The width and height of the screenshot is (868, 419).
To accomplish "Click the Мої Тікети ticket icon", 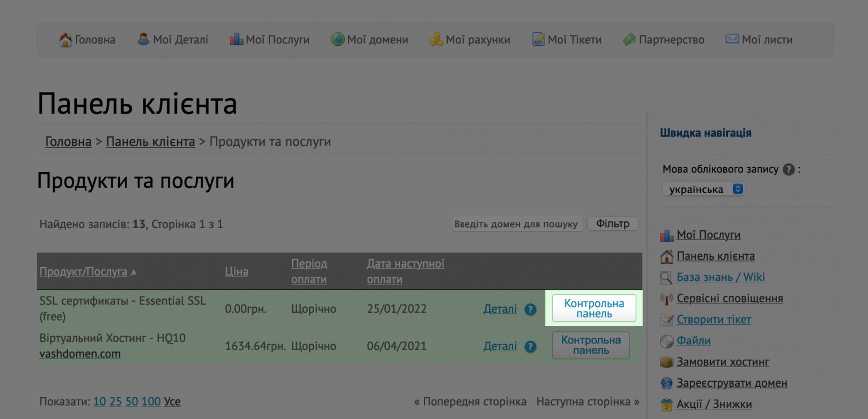I will (537, 39).
